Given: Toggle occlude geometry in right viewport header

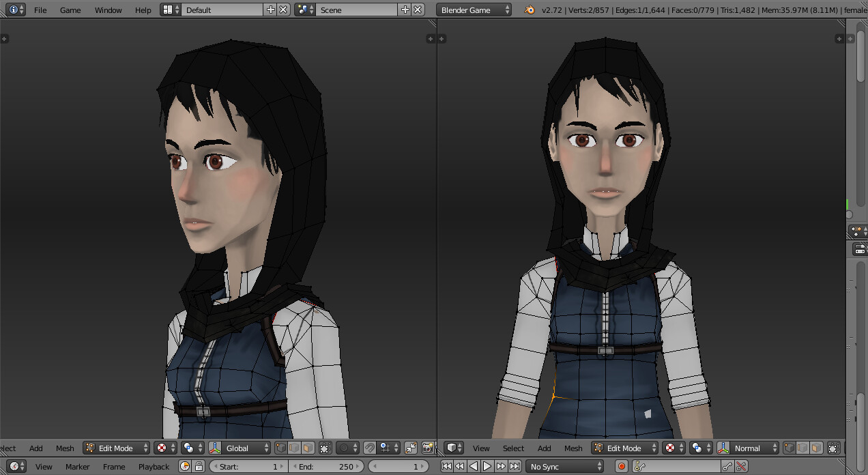Looking at the screenshot, I should pos(834,448).
